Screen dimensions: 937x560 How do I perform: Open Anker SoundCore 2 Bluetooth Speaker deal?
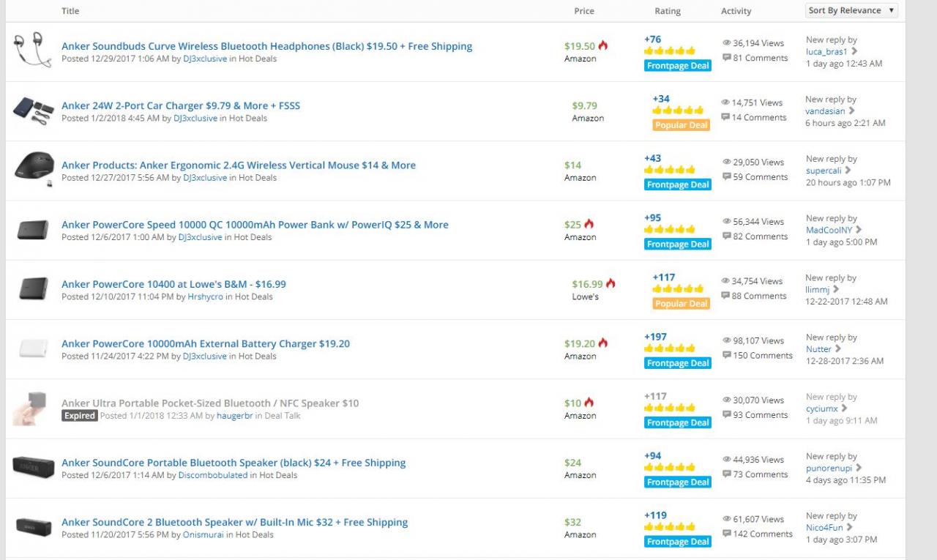[235, 522]
